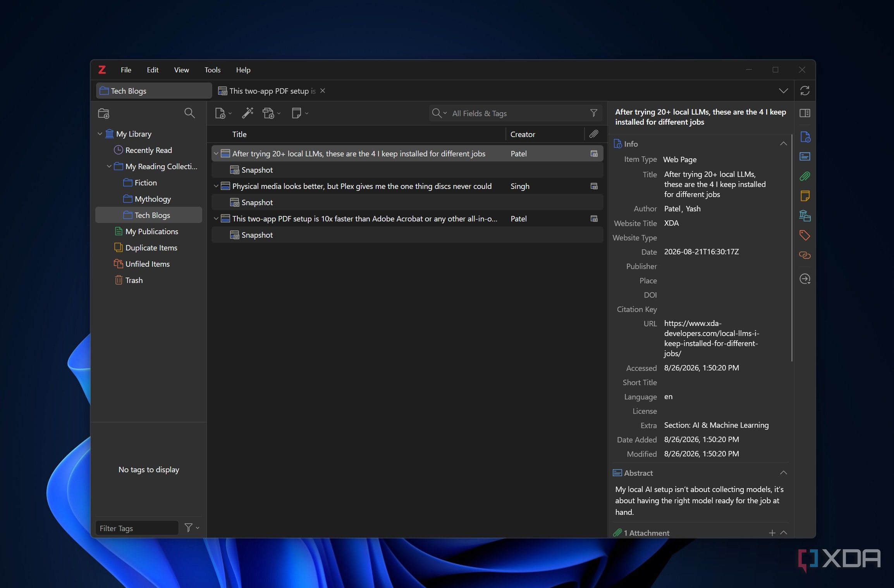Open the xda-developers URL field link

coord(712,338)
